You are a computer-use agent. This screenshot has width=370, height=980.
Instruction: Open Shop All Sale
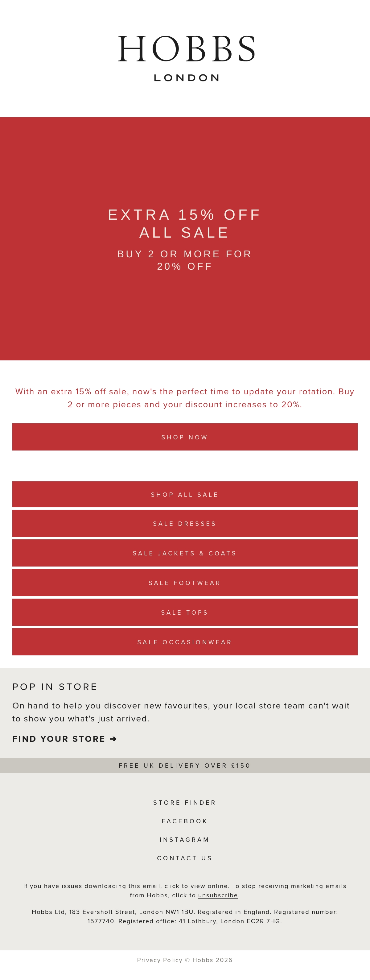point(185,494)
